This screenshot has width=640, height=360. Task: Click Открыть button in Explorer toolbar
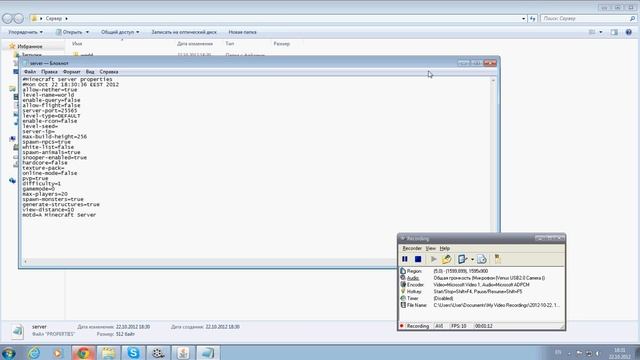point(69,32)
